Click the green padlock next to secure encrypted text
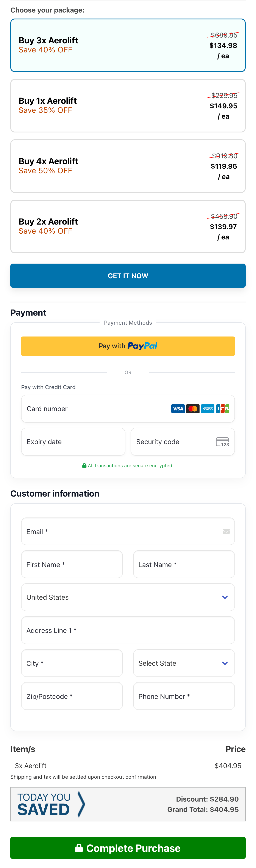 pyautogui.click(x=84, y=465)
